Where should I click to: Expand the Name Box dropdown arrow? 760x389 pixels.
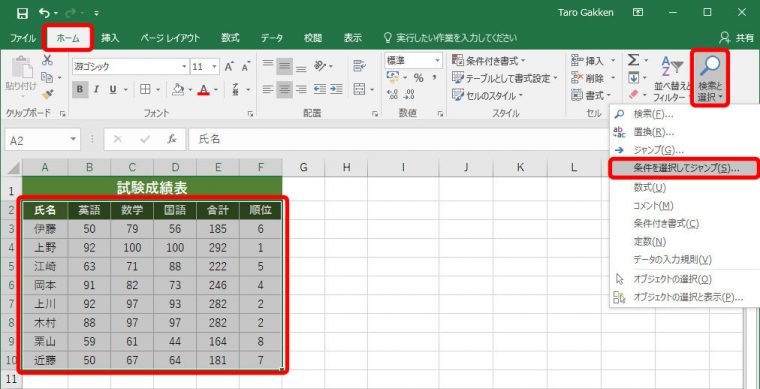click(73, 140)
